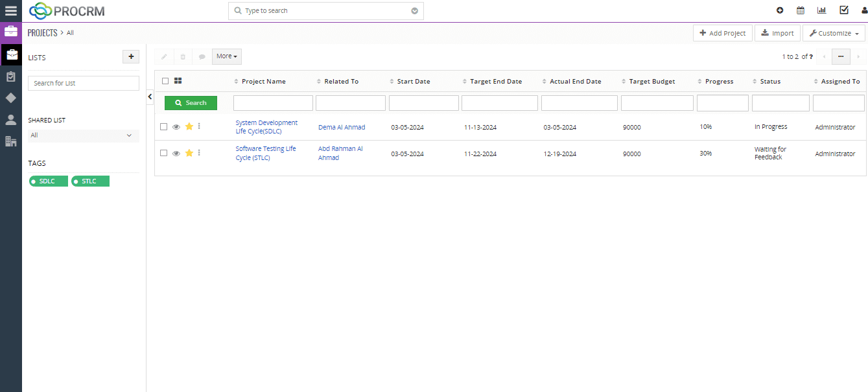The image size is (868, 392).
Task: Click the calendar icon in top bar
Action: tap(801, 10)
